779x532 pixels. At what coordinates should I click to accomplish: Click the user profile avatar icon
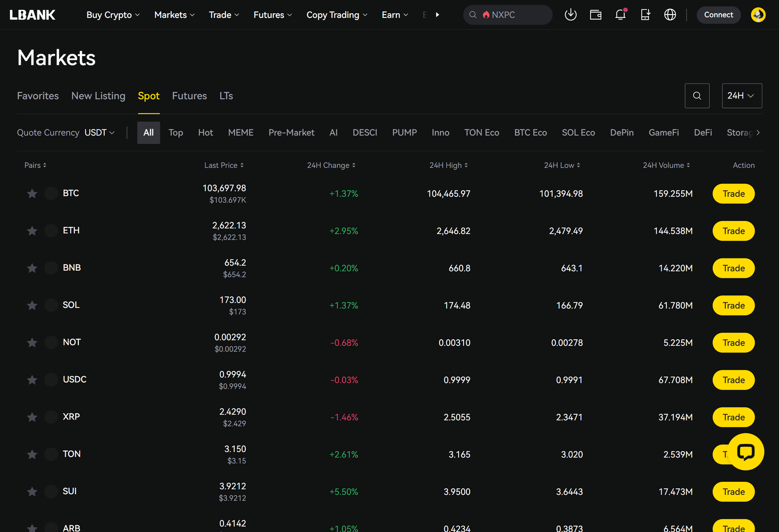[x=758, y=15]
